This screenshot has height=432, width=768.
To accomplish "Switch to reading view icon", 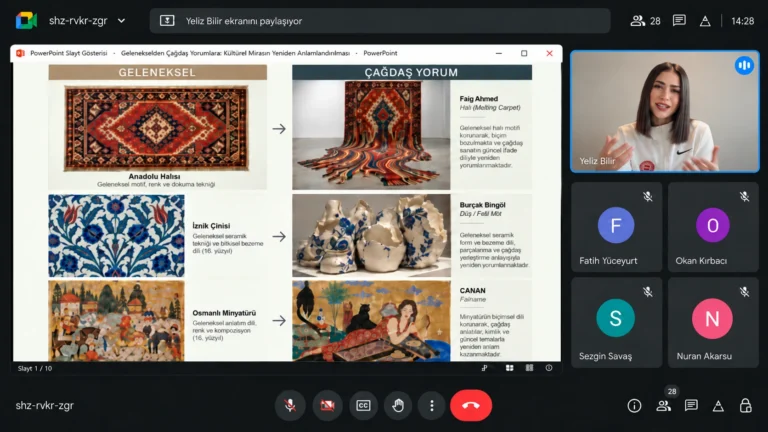I will 529,368.
